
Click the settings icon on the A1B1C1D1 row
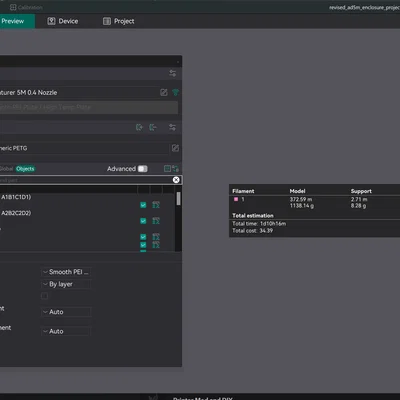point(156,205)
